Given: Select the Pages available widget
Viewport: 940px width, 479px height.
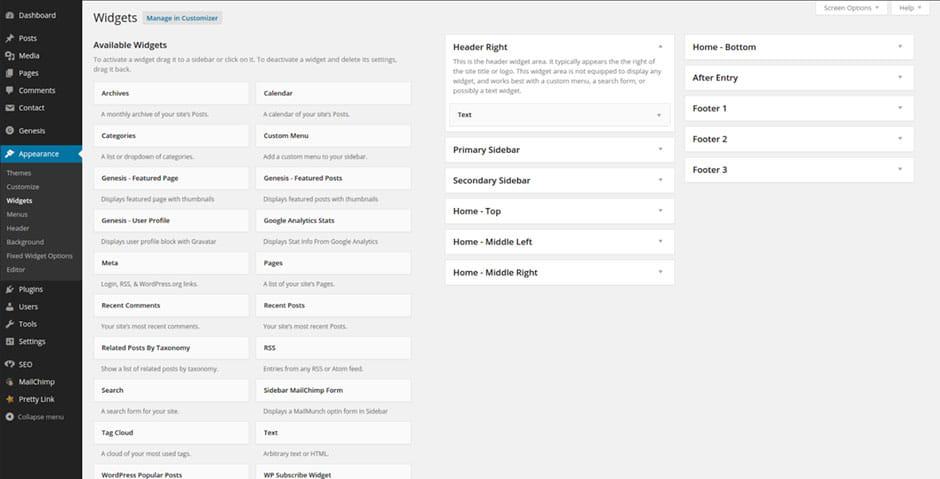Looking at the screenshot, I should [x=333, y=263].
